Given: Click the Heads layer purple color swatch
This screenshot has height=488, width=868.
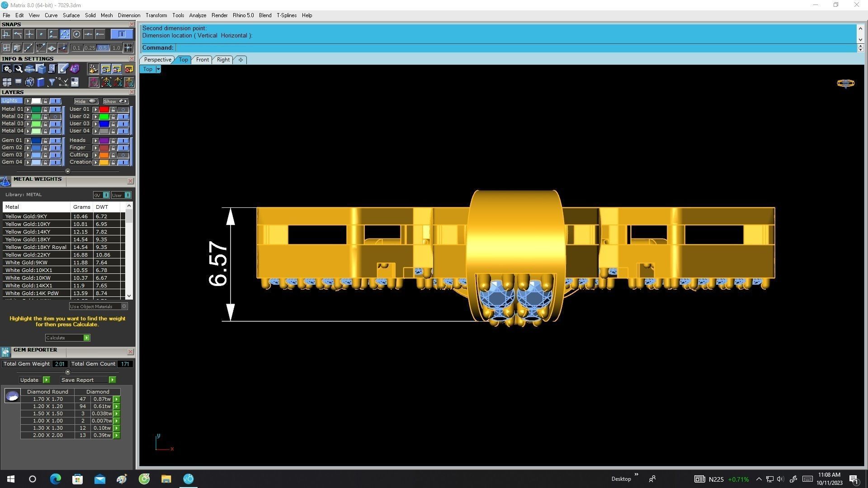Looking at the screenshot, I should [x=104, y=141].
